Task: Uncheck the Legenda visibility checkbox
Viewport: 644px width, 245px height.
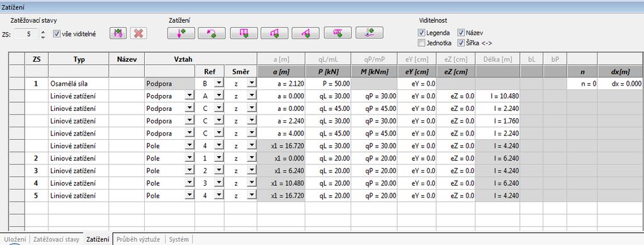Action: (421, 33)
